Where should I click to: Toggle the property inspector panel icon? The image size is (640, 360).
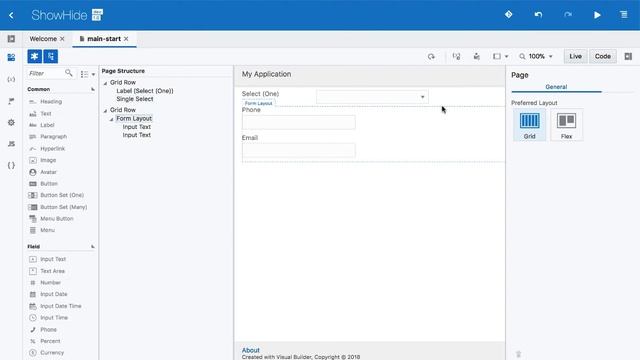click(x=628, y=56)
